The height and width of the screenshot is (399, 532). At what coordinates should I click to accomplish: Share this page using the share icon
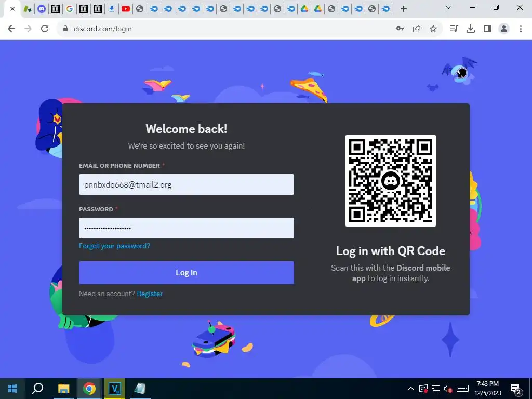tap(417, 29)
